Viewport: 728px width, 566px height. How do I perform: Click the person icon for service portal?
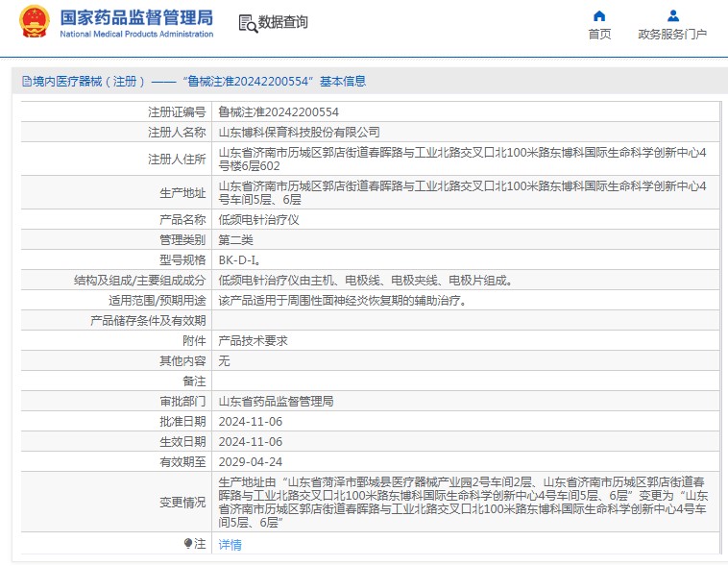pos(672,15)
